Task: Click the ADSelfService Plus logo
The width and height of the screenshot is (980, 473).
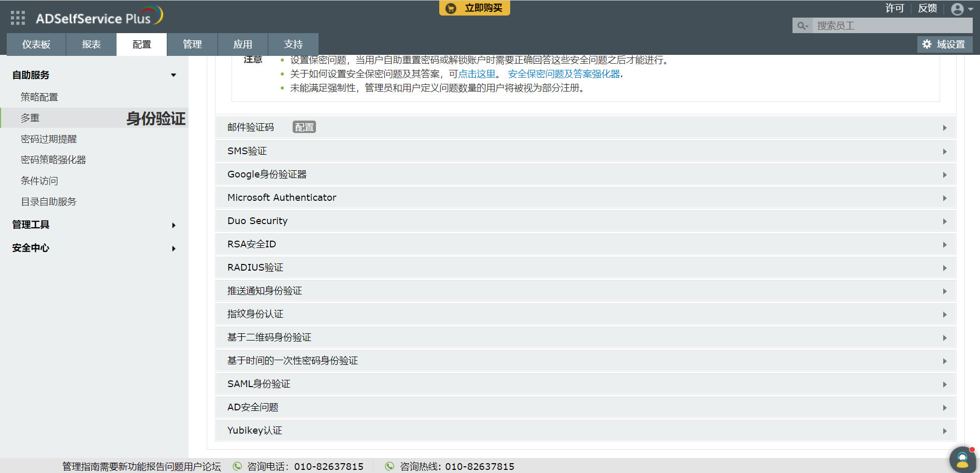Action: pos(99,16)
